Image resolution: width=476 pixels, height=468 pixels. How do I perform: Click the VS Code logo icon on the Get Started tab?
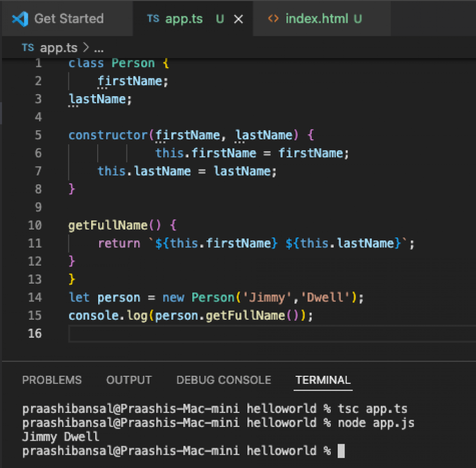click(x=20, y=19)
